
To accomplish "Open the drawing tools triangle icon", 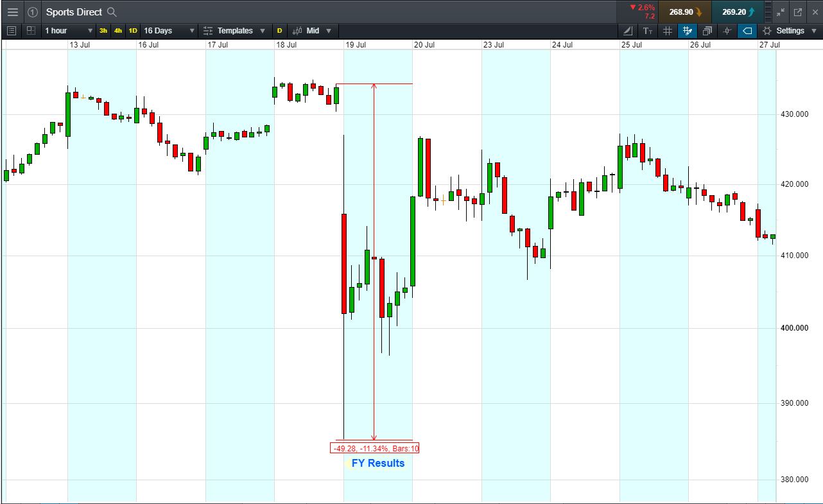I will [628, 31].
